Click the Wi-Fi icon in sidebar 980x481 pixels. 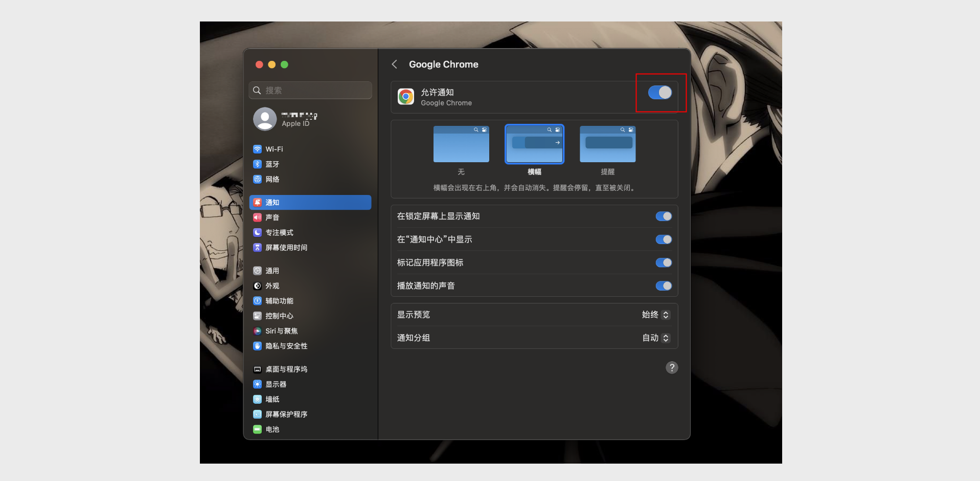click(258, 149)
